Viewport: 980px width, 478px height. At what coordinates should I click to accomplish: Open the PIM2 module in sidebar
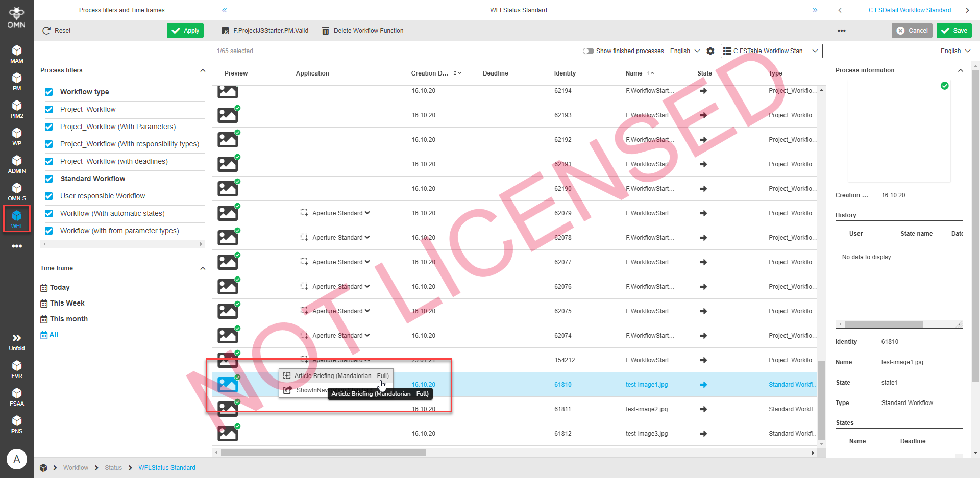[17, 109]
